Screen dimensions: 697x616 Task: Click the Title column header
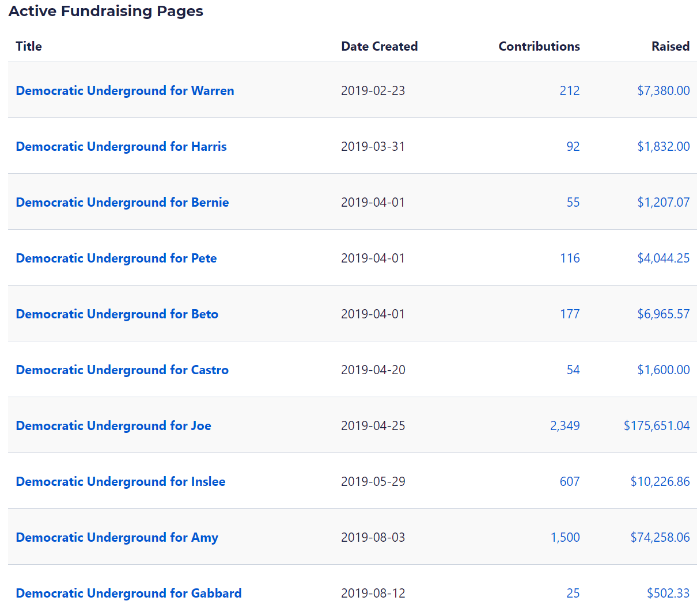coord(29,46)
